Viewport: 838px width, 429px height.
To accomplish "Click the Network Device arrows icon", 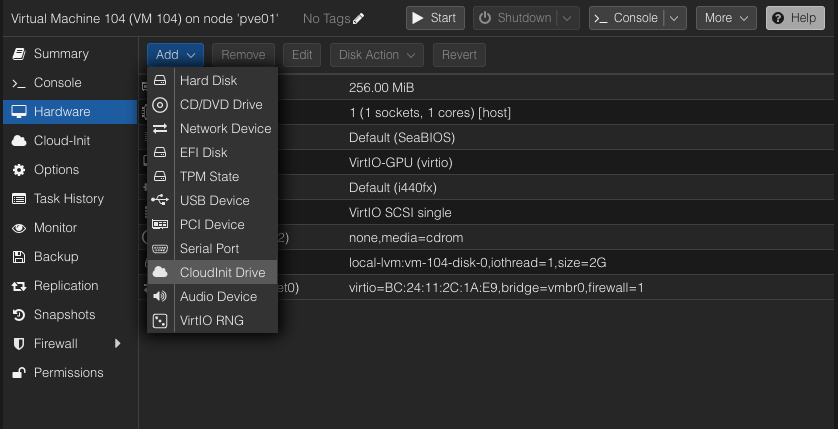I will pyautogui.click(x=160, y=129).
